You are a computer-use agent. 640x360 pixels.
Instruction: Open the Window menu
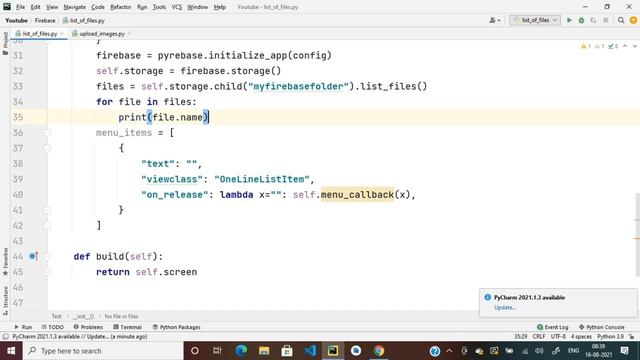coord(198,7)
